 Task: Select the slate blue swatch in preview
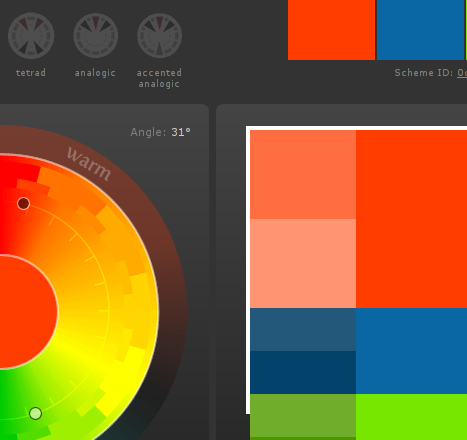point(303,330)
